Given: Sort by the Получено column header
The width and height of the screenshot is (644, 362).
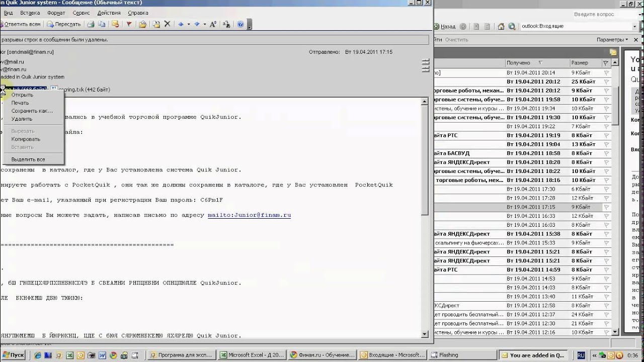Looking at the screenshot, I should (x=537, y=63).
